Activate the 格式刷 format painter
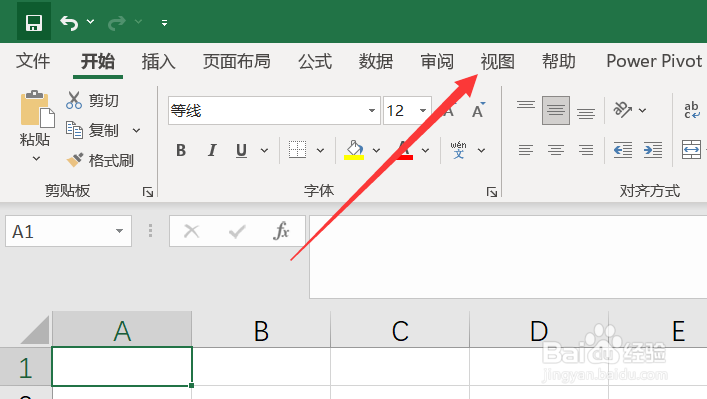 [x=100, y=161]
